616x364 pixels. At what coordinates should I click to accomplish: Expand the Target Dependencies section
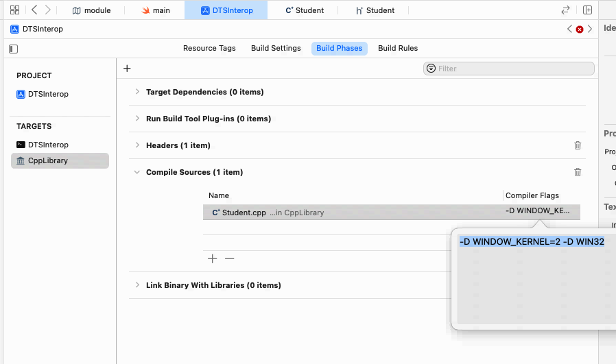click(x=137, y=92)
